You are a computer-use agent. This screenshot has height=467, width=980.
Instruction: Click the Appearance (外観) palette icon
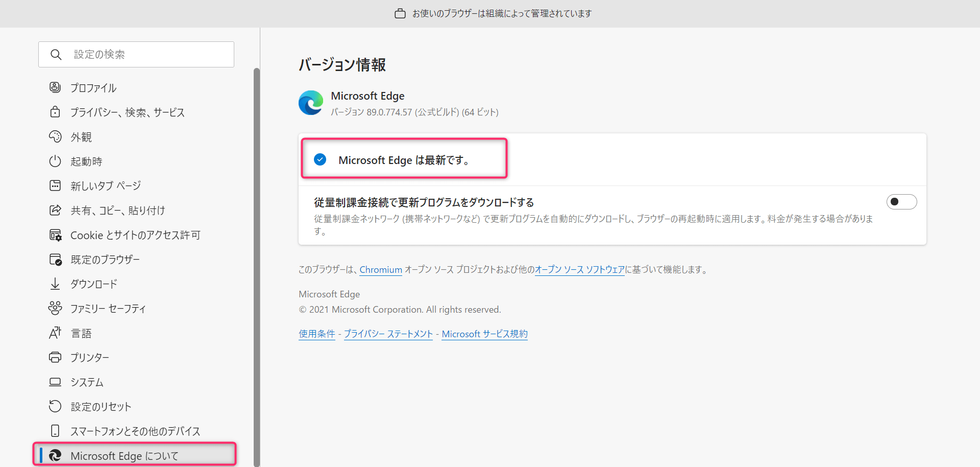coord(55,136)
